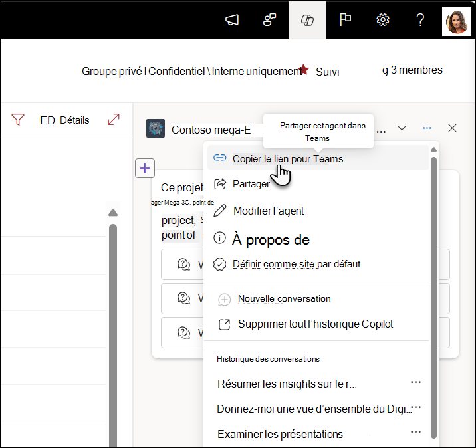Click the menu scrollbar up arrow
The image size is (476, 448).
point(433,149)
